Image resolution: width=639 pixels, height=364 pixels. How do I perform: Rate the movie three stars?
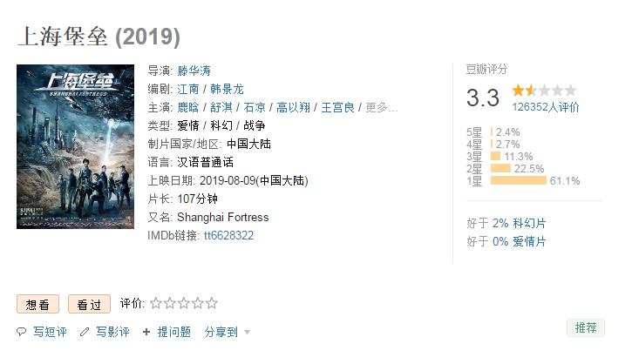(183, 303)
